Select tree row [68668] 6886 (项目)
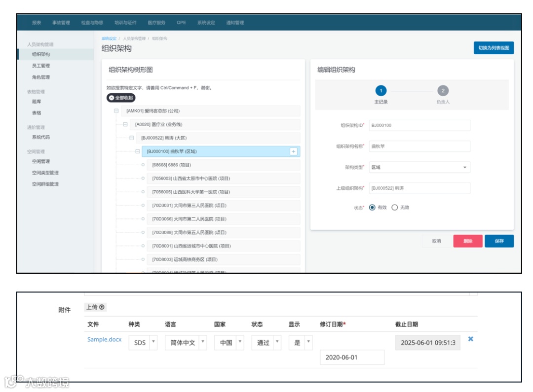This screenshot has width=533, height=392. click(224, 165)
